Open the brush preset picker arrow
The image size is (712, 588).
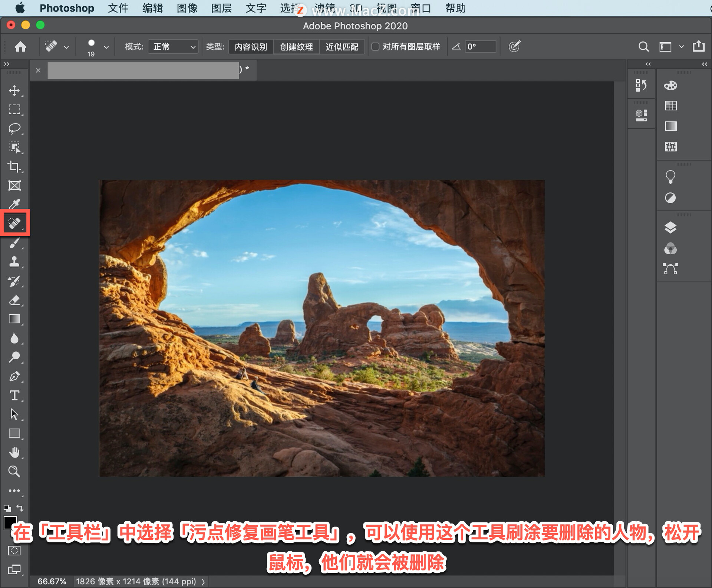(106, 47)
